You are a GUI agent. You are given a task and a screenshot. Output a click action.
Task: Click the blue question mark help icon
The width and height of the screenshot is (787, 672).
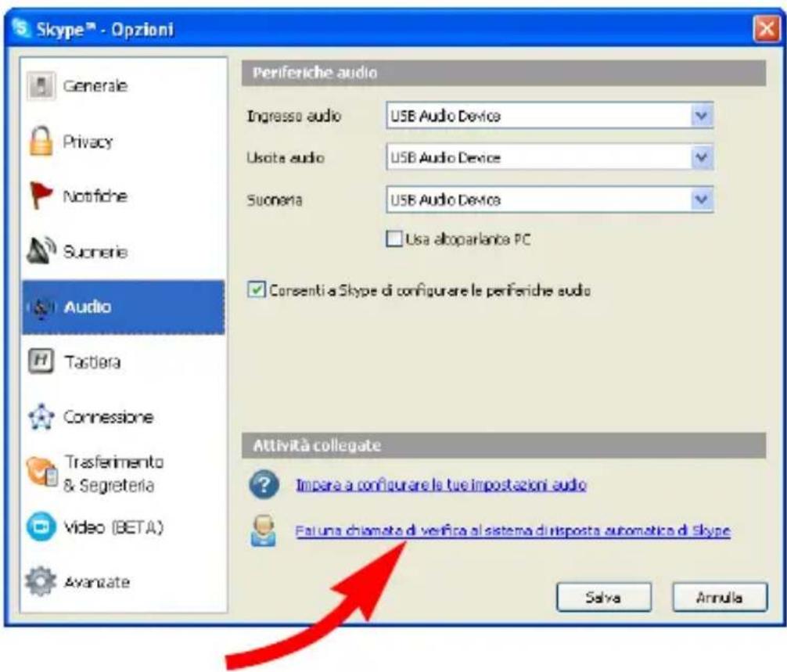pos(264,484)
